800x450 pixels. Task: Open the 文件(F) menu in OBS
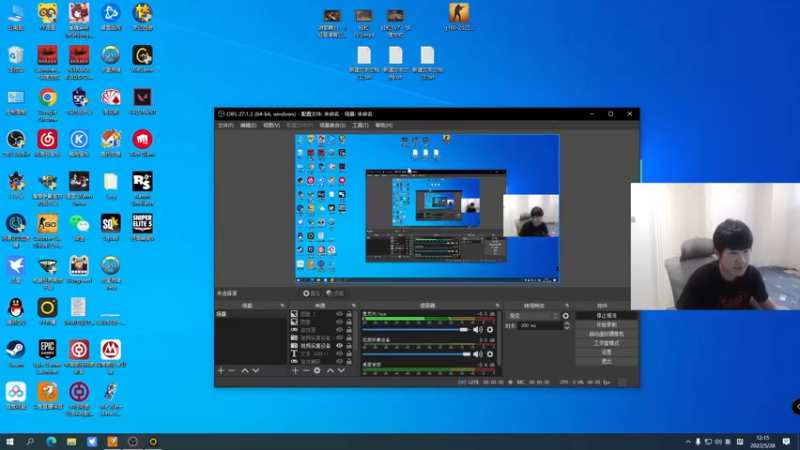(226, 125)
